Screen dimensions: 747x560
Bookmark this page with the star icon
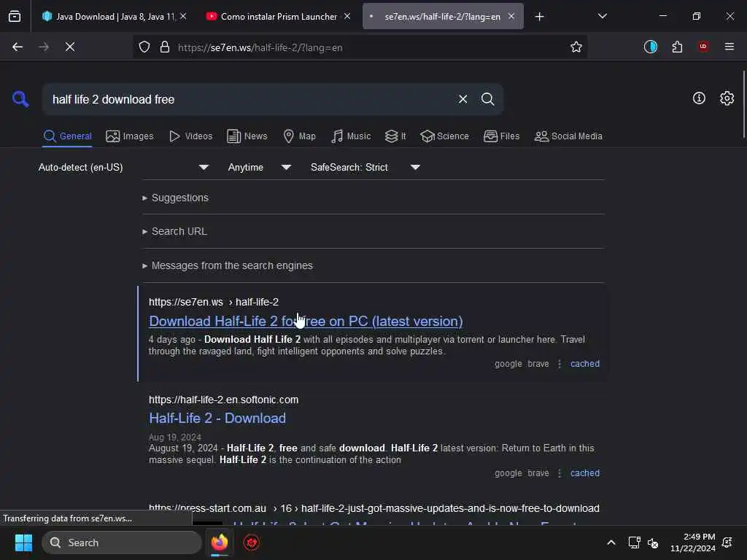[576, 47]
